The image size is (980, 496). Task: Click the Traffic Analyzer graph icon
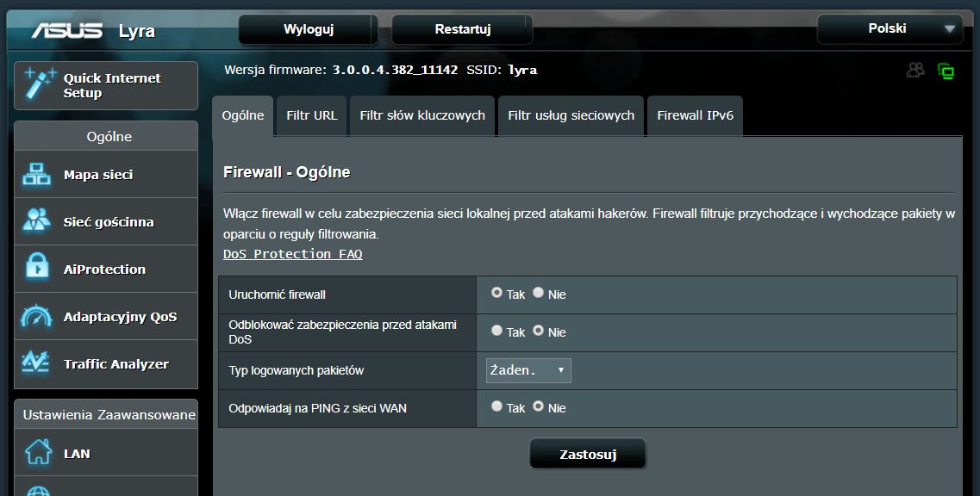pyautogui.click(x=35, y=363)
